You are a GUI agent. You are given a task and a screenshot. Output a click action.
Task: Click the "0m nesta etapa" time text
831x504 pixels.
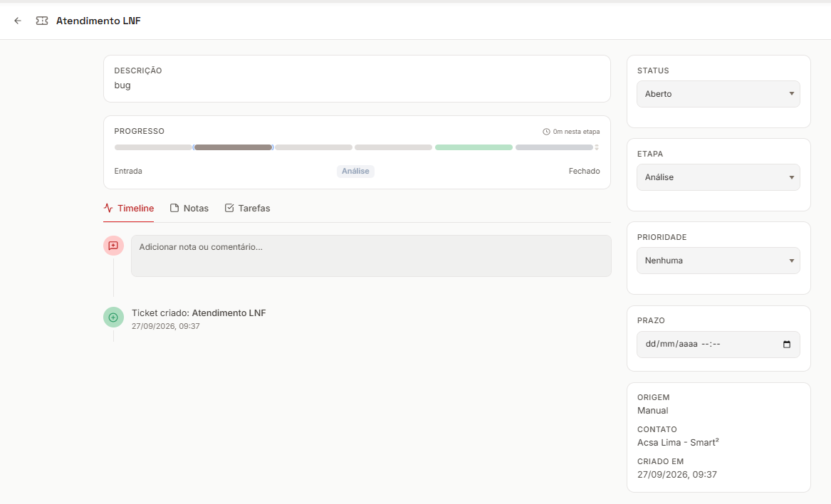(x=576, y=132)
